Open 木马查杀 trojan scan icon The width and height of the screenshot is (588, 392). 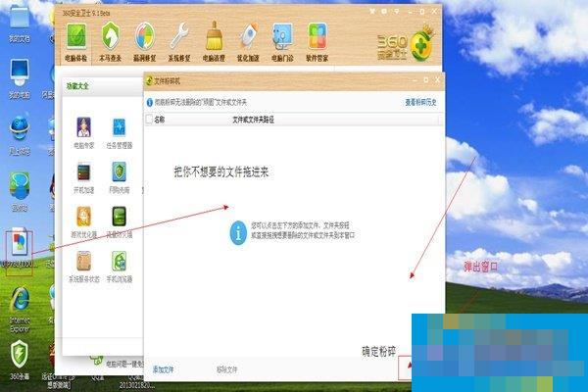pos(110,42)
